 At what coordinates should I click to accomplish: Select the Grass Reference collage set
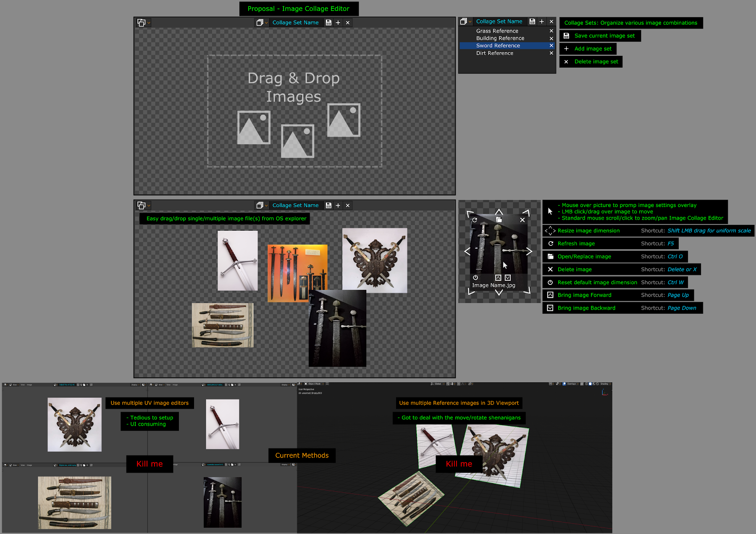tap(497, 31)
